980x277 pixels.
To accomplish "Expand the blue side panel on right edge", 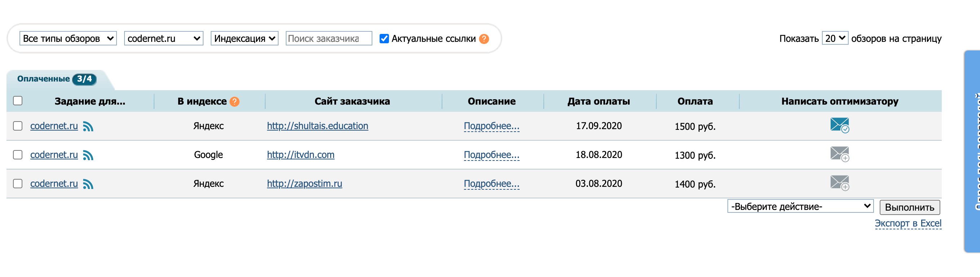I will 972,151.
